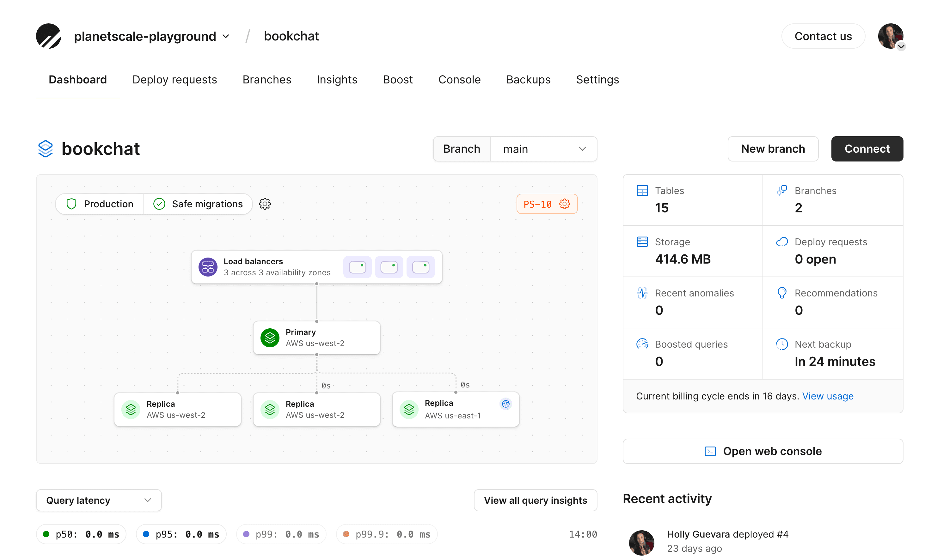Click the Load balancers purple icon
Screen dimensions: 937x560
tap(208, 267)
